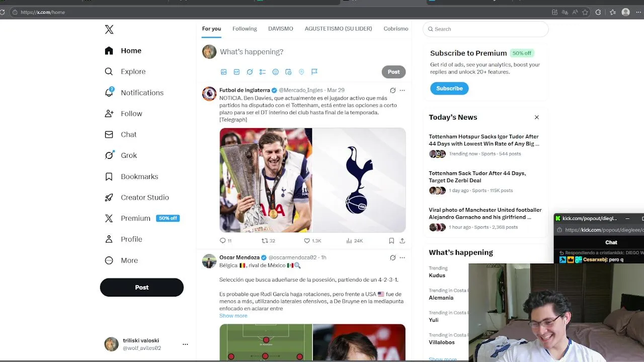Open Grok explain on Oscar Mendoza post

(393, 257)
